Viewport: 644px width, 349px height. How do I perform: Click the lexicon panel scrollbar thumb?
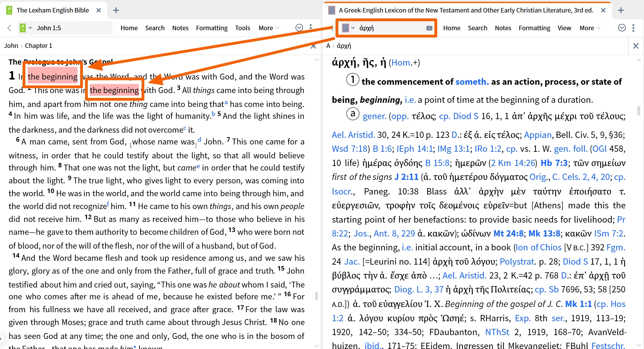coord(639,110)
